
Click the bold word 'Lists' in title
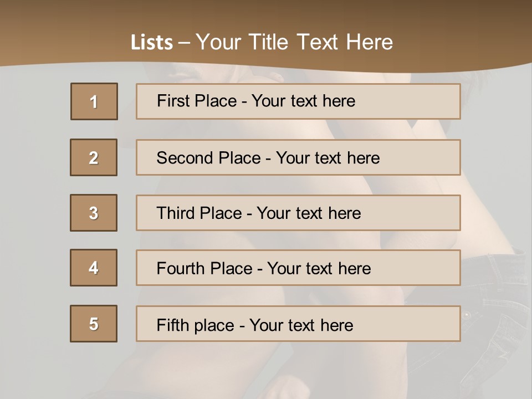coord(152,43)
